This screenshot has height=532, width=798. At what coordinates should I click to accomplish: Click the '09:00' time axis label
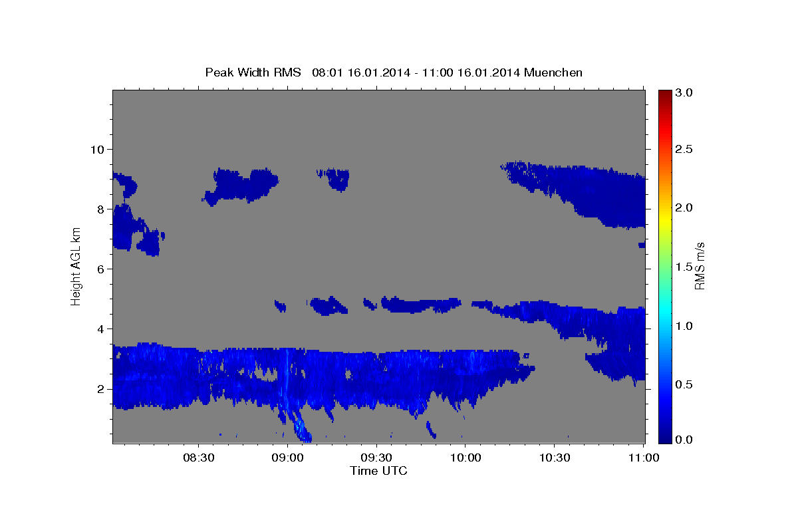point(287,458)
